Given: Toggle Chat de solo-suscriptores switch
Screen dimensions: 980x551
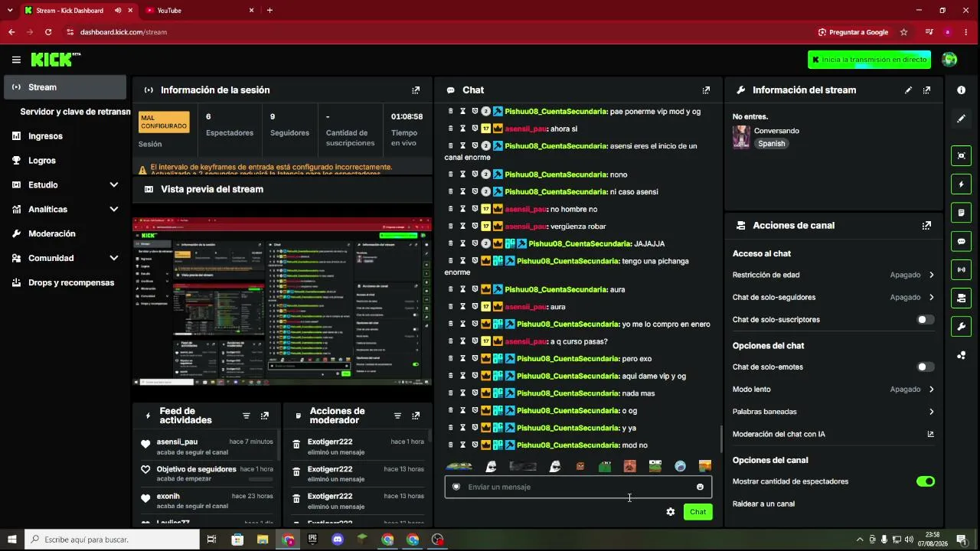Looking at the screenshot, I should pyautogui.click(x=926, y=320).
